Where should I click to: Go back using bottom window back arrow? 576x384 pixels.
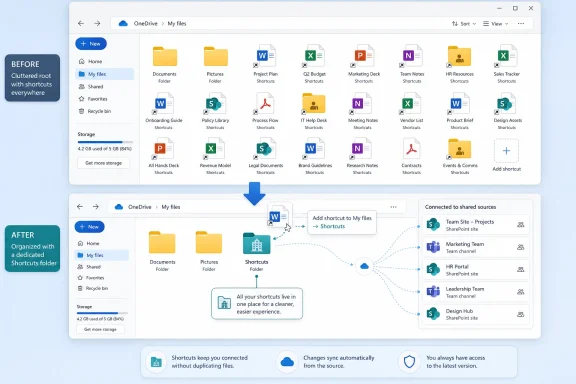(80, 207)
